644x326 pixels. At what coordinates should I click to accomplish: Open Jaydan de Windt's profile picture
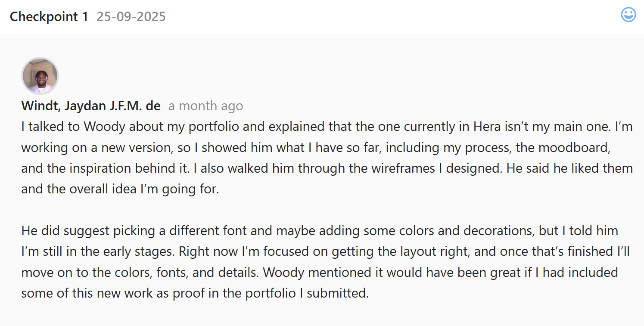40,76
